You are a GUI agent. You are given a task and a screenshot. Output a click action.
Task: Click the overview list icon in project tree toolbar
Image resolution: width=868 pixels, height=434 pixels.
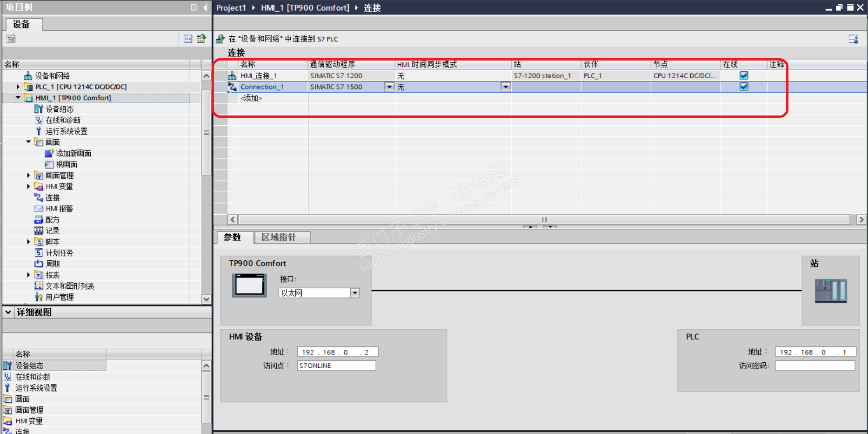pos(188,39)
